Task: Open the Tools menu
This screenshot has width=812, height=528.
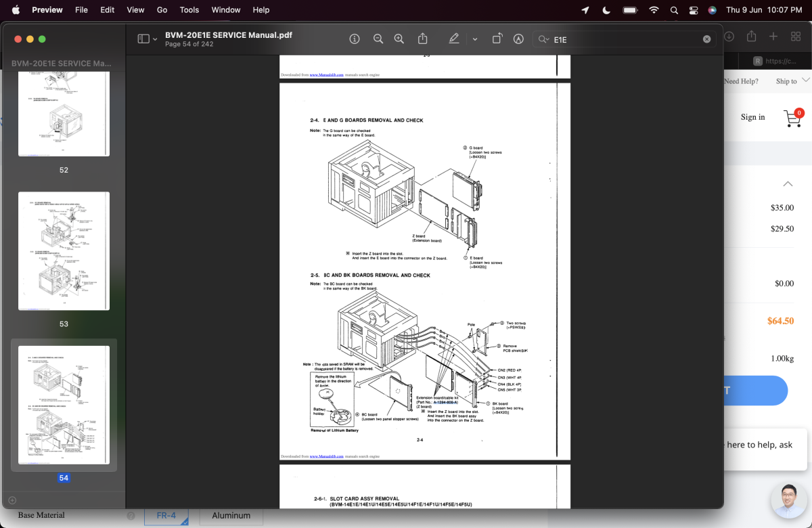Action: coord(189,9)
